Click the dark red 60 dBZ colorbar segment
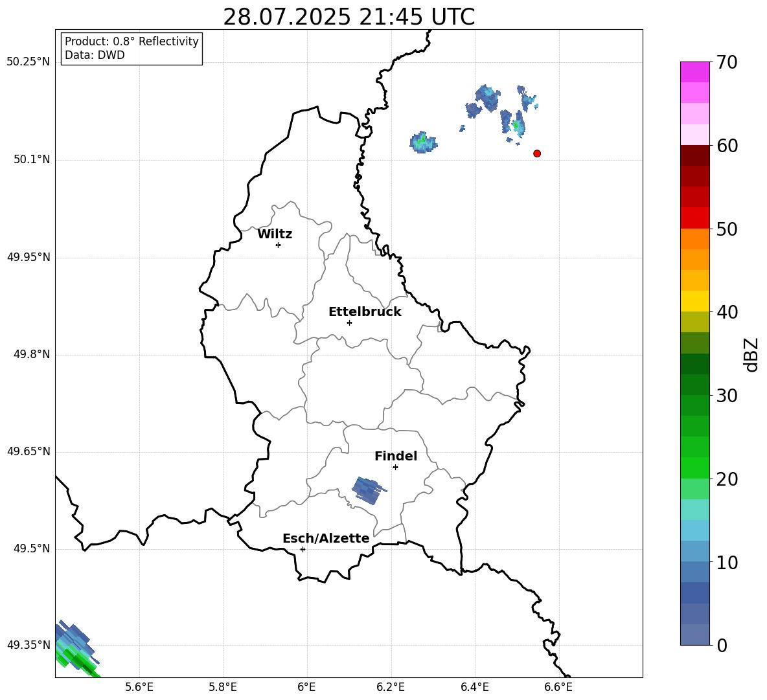This screenshot has height=700, width=767. (x=694, y=155)
